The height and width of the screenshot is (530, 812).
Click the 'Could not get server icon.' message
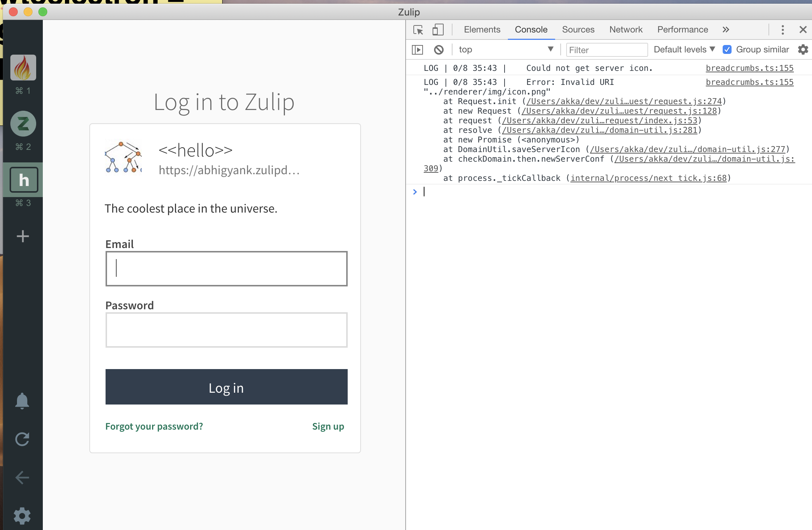589,68
